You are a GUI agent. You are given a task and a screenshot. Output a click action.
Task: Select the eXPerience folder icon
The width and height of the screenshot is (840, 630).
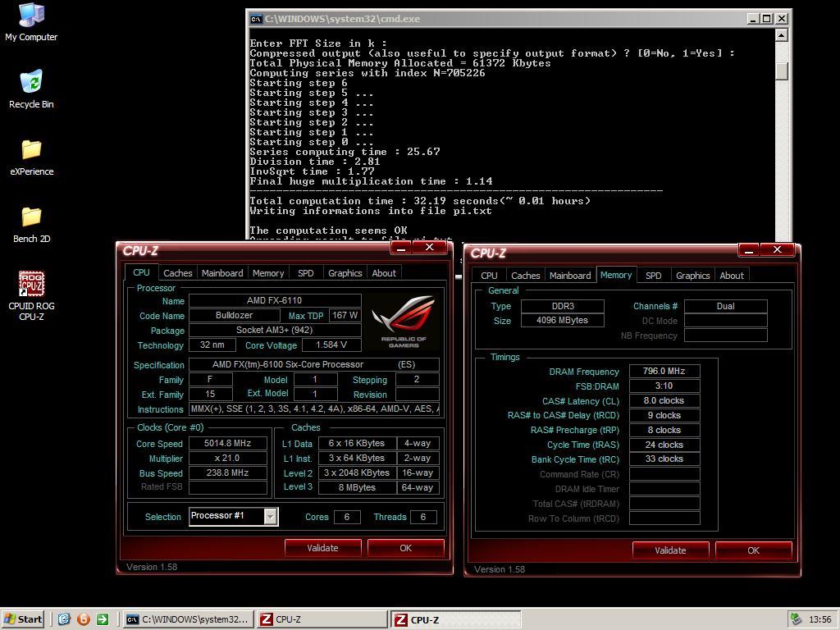31,157
